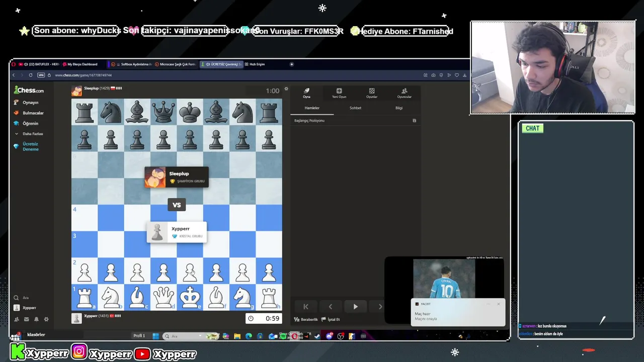
Task: Open the Windows Start button
Action: click(x=155, y=336)
